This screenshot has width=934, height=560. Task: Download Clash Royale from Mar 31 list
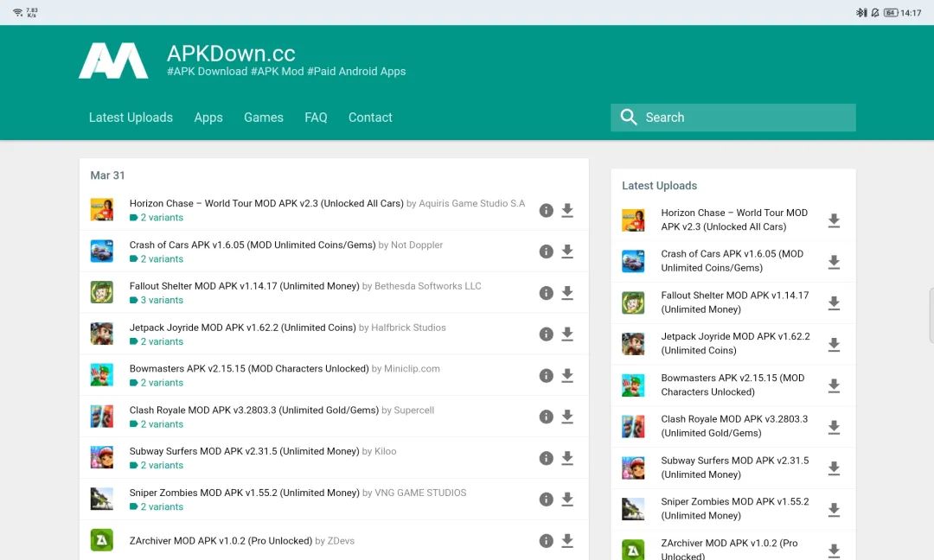point(567,417)
